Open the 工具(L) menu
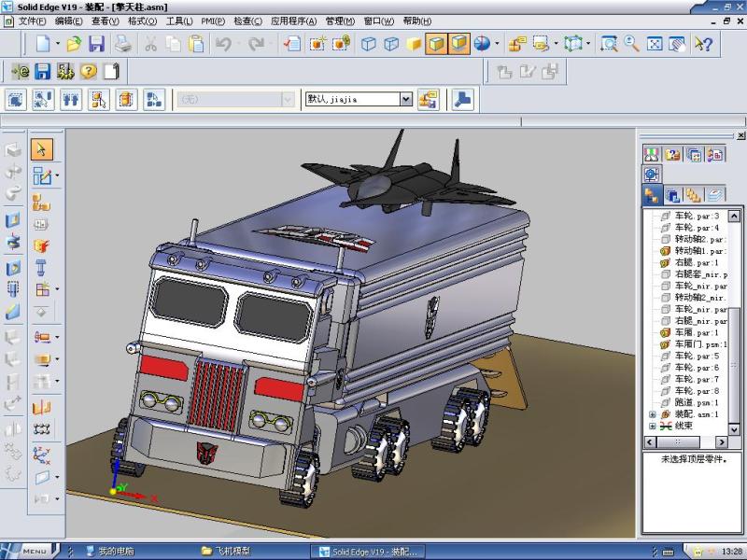747x560 pixels. (179, 21)
